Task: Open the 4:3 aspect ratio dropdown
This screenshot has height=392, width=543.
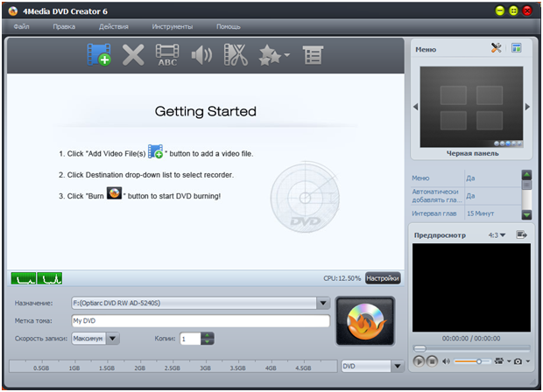Action: point(497,235)
